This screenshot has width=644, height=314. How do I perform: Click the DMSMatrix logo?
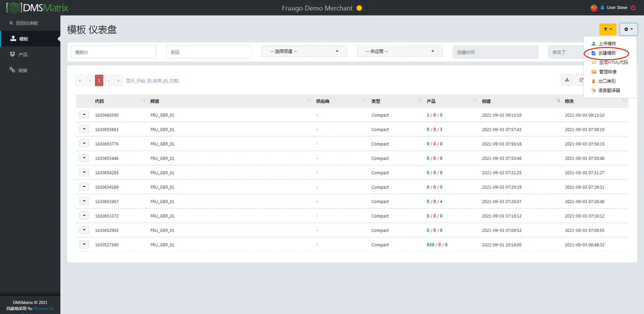(x=37, y=8)
